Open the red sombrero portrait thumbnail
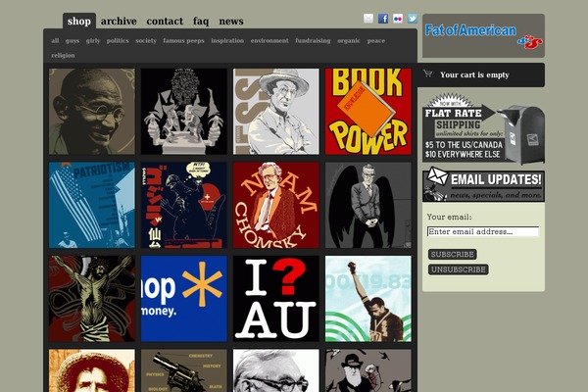This screenshot has width=588, height=392. pyautogui.click(x=92, y=371)
